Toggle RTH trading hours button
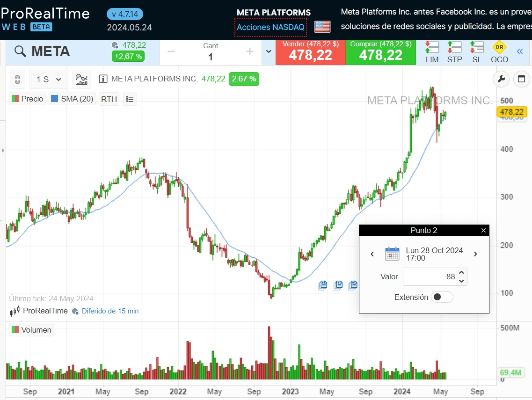This screenshot has height=400, width=532. coord(109,99)
